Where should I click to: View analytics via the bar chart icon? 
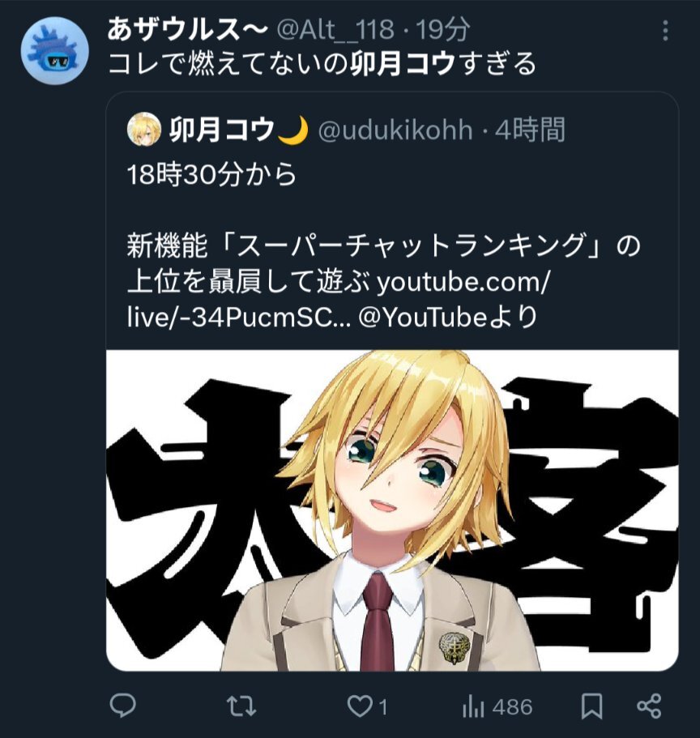tap(472, 706)
